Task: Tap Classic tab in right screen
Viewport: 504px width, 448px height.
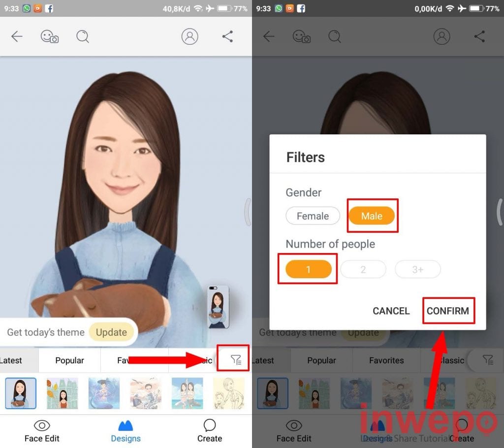Action: pos(451,360)
